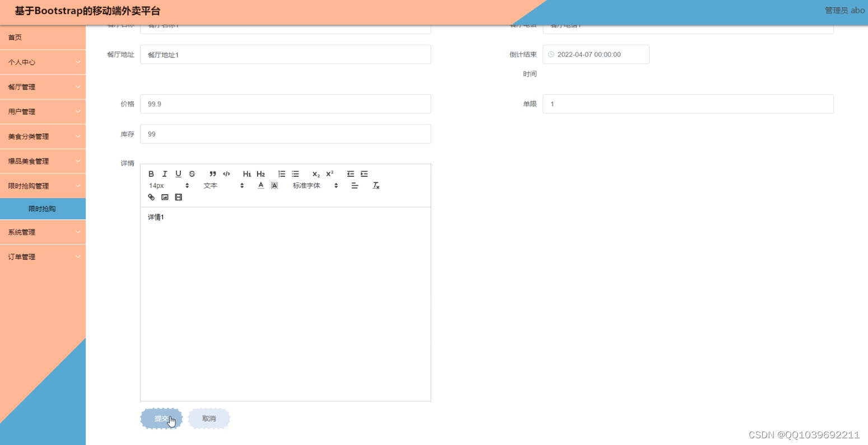This screenshot has height=445, width=868.
Task: Click the 餐厅地址 input field
Action: coord(286,55)
